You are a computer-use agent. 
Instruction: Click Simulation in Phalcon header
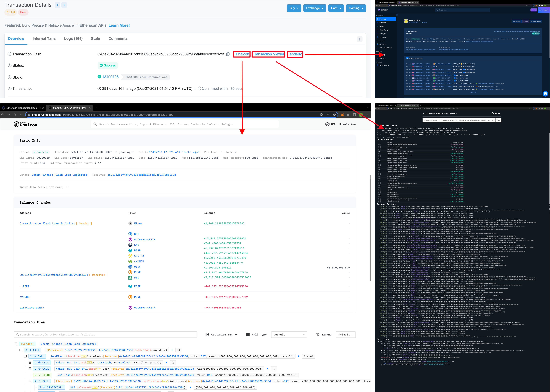(x=347, y=124)
